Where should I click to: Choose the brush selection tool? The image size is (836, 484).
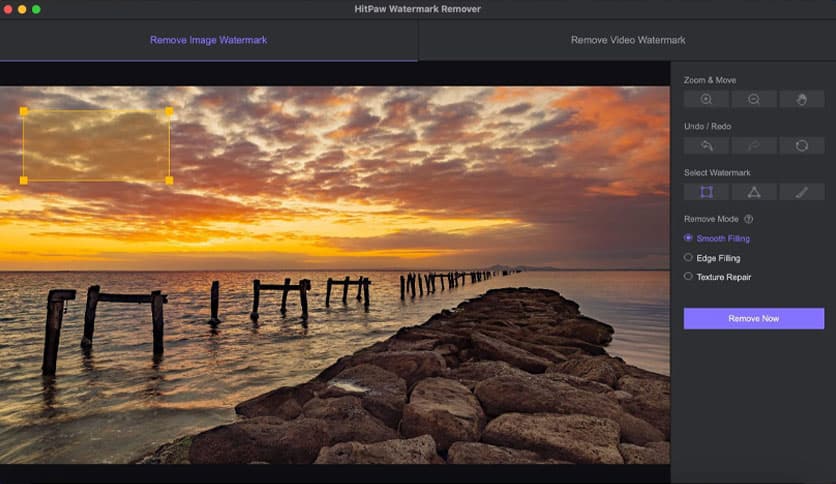[801, 192]
